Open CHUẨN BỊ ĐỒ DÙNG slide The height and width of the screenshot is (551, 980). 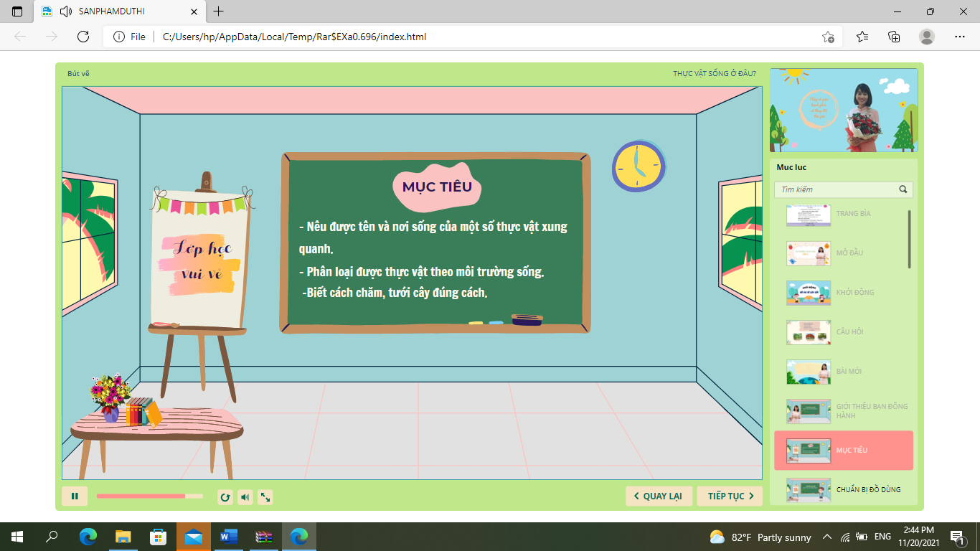pos(868,489)
